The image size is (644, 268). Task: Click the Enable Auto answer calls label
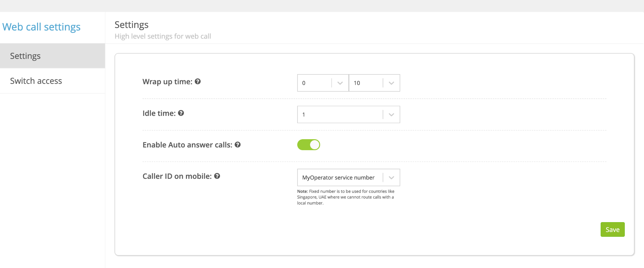pos(187,145)
